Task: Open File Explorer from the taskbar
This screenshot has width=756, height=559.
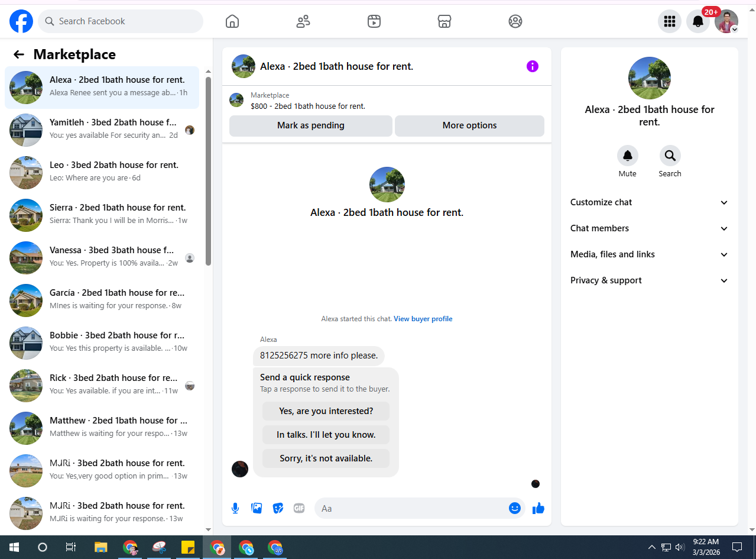Action: coord(100,547)
